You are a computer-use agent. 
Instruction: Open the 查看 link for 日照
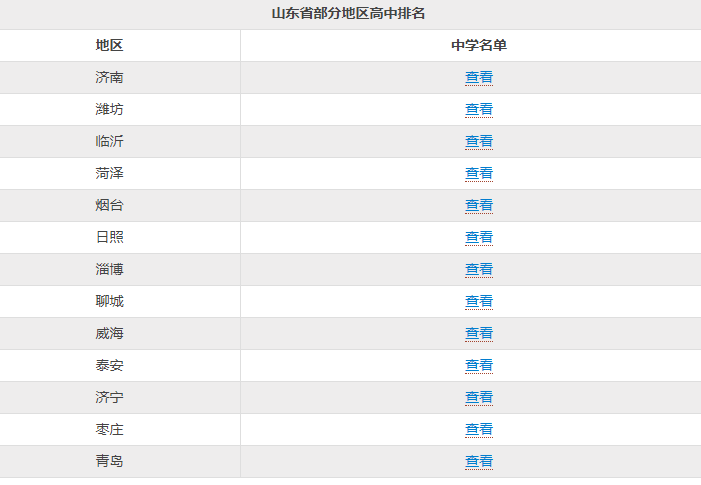point(479,237)
